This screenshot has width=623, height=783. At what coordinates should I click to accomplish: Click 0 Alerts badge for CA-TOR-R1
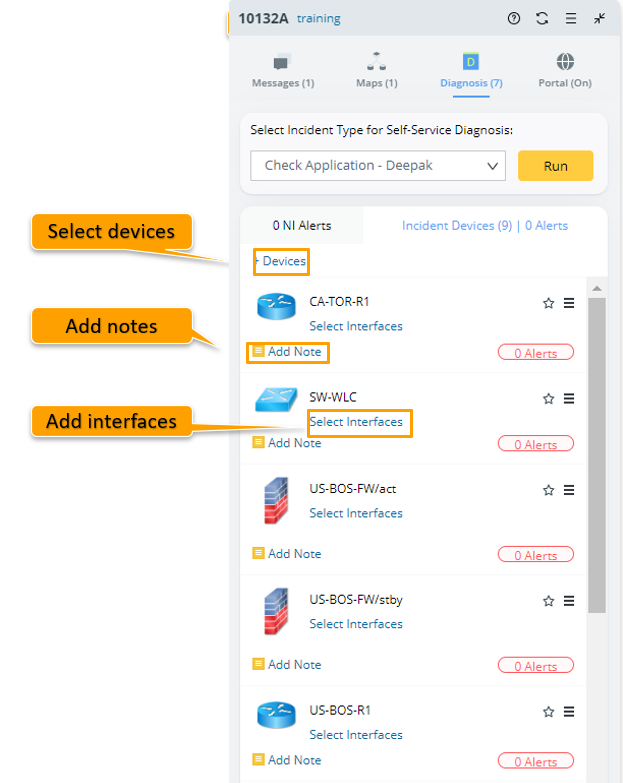[x=535, y=352]
